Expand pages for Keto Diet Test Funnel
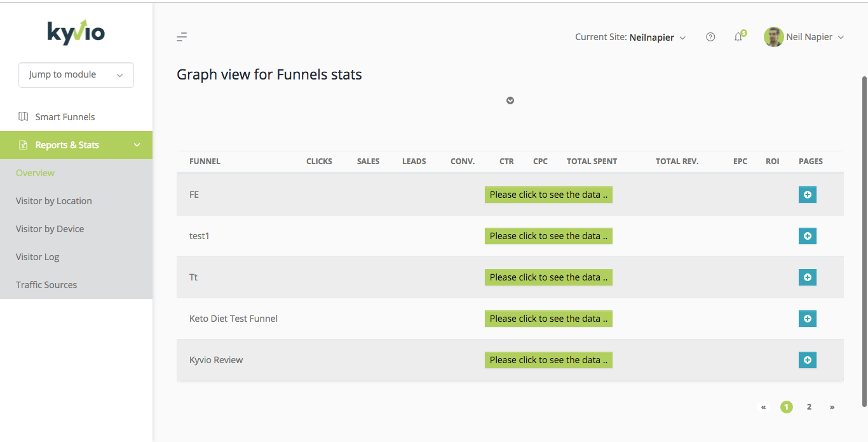The image size is (868, 442). tap(808, 319)
